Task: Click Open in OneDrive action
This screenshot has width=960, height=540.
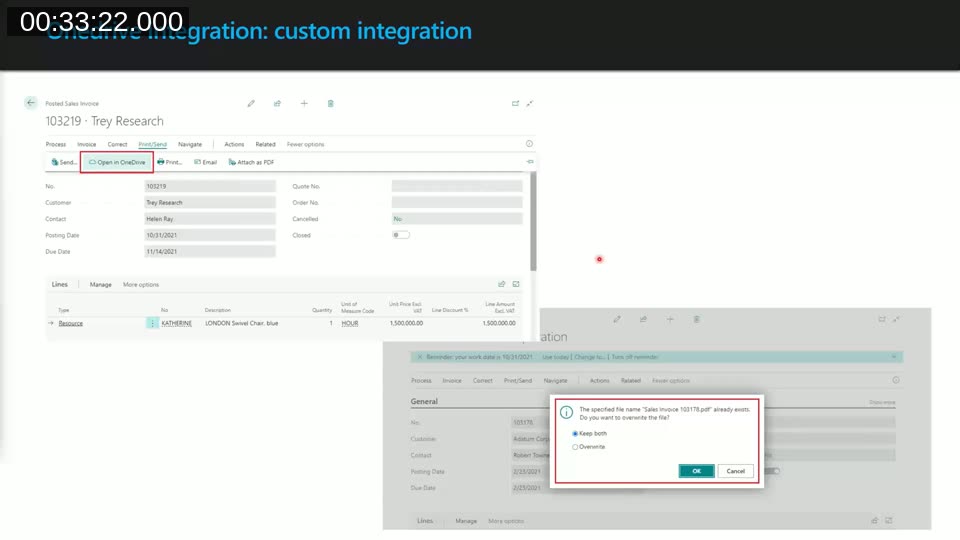Action: point(117,162)
